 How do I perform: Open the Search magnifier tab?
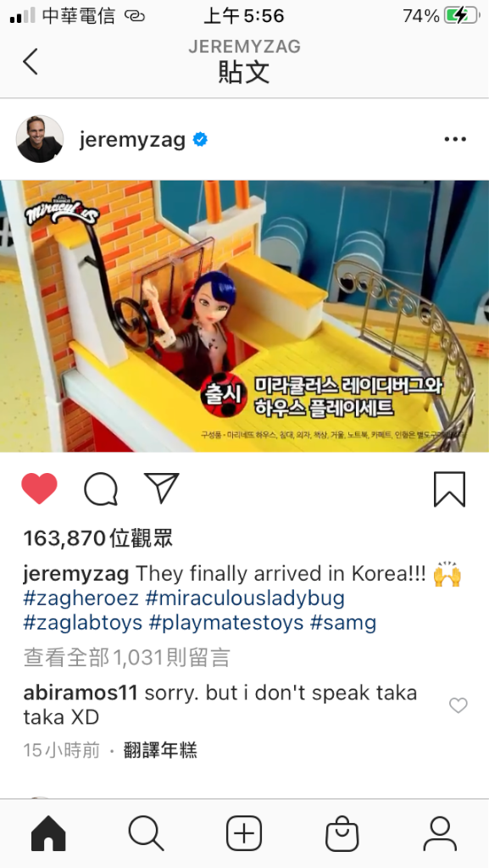(x=146, y=833)
